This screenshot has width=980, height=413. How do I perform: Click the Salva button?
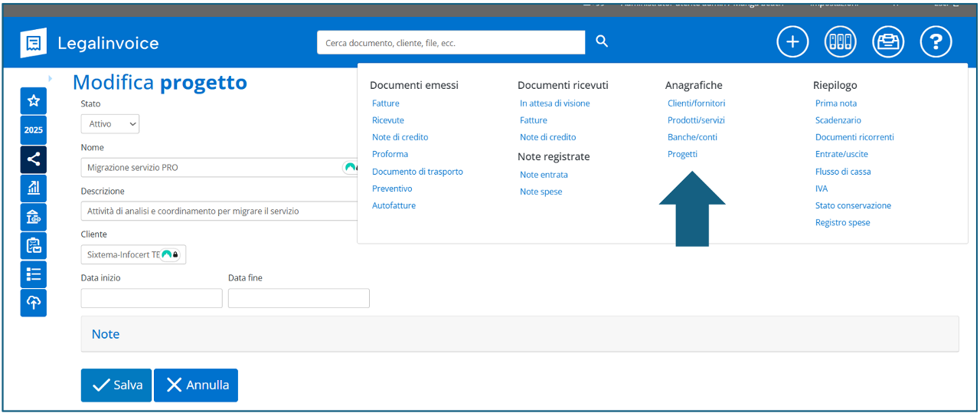116,385
